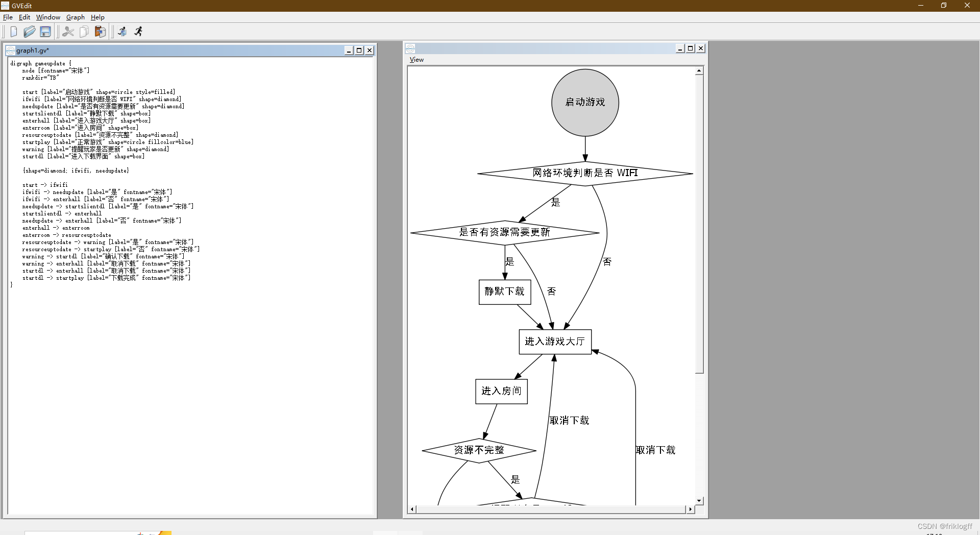Click the code line starting 'startplay [label='
Viewport: 980px width, 535px height.
click(x=108, y=142)
